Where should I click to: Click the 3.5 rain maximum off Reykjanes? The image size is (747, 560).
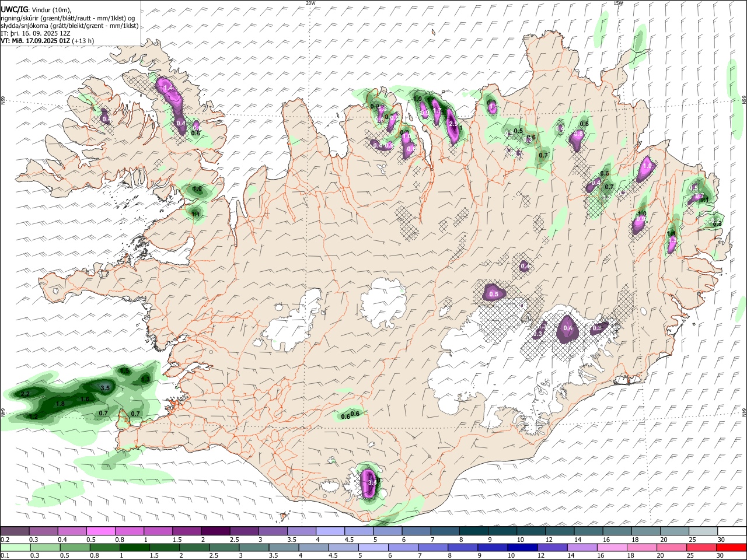click(106, 388)
